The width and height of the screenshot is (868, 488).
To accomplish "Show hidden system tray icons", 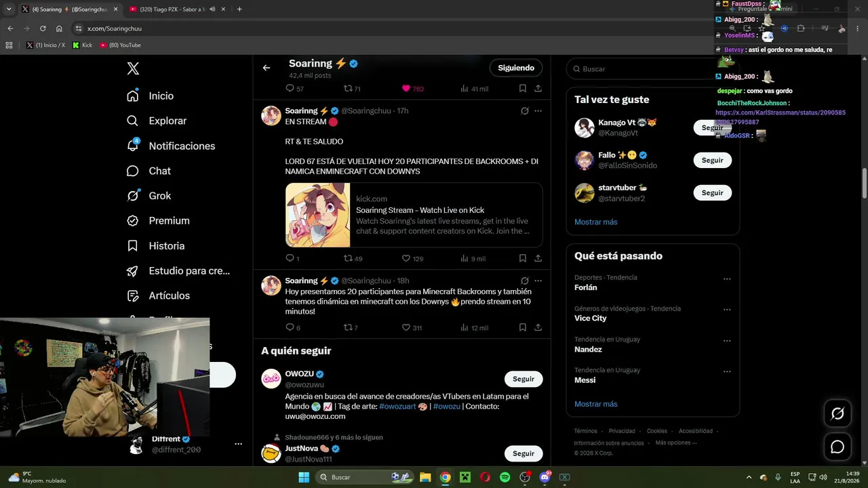I will click(x=749, y=477).
